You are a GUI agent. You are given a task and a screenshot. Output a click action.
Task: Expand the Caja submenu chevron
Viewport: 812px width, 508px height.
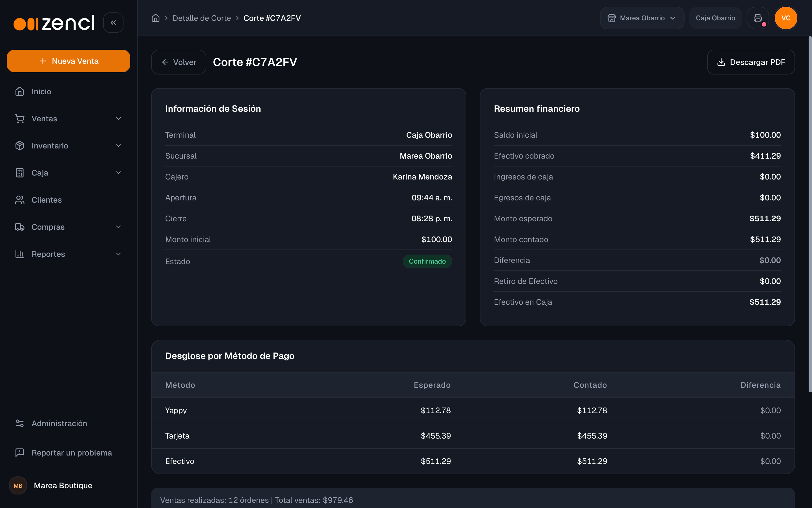[118, 173]
